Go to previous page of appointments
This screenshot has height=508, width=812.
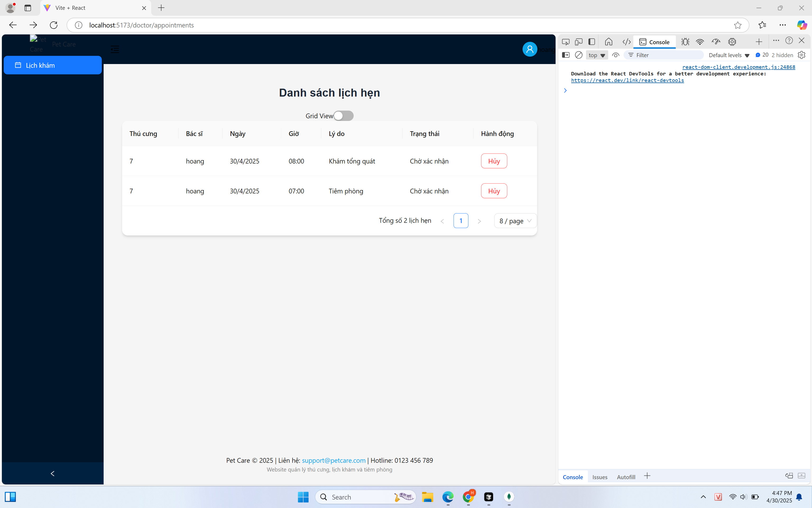click(x=442, y=221)
